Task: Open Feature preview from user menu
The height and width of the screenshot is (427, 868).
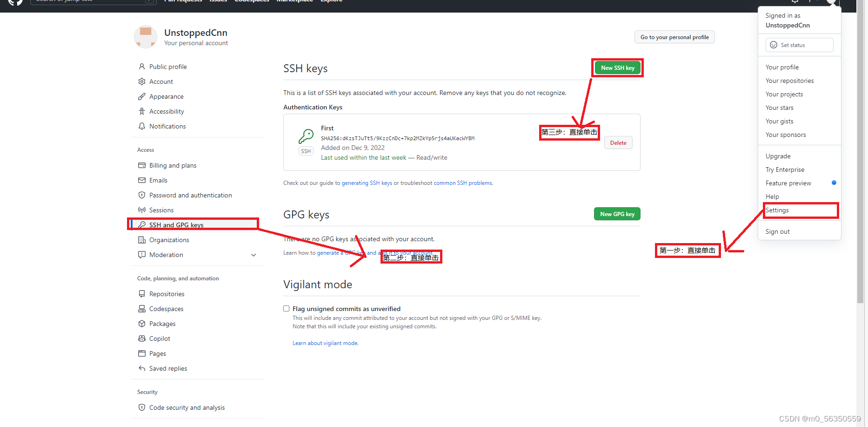Action: click(788, 183)
